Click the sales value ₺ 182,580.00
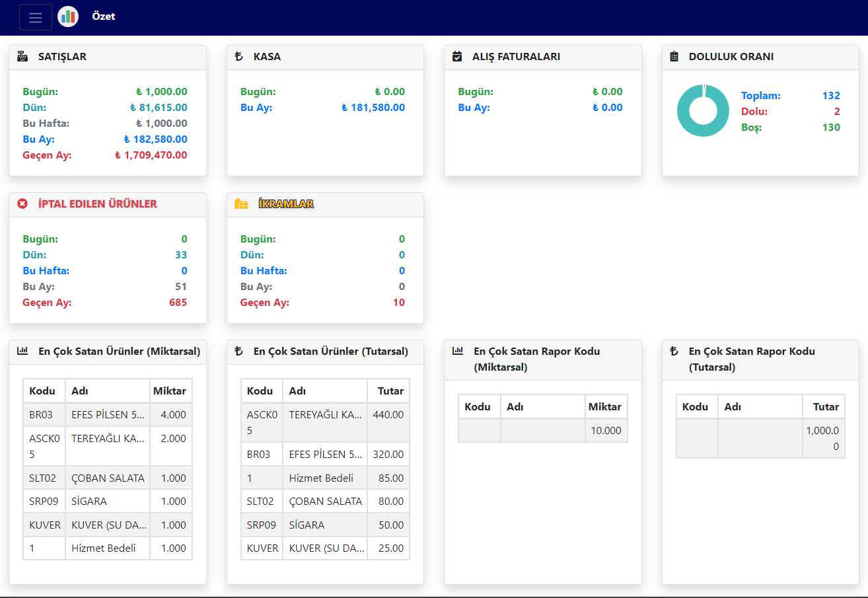The height and width of the screenshot is (598, 868). 155,139
